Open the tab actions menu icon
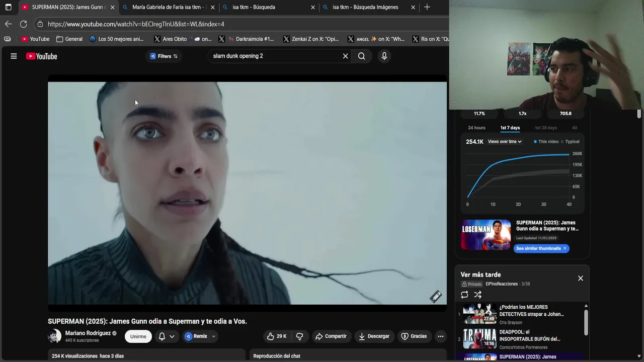Viewport: 644px width, 362px height. point(8,7)
